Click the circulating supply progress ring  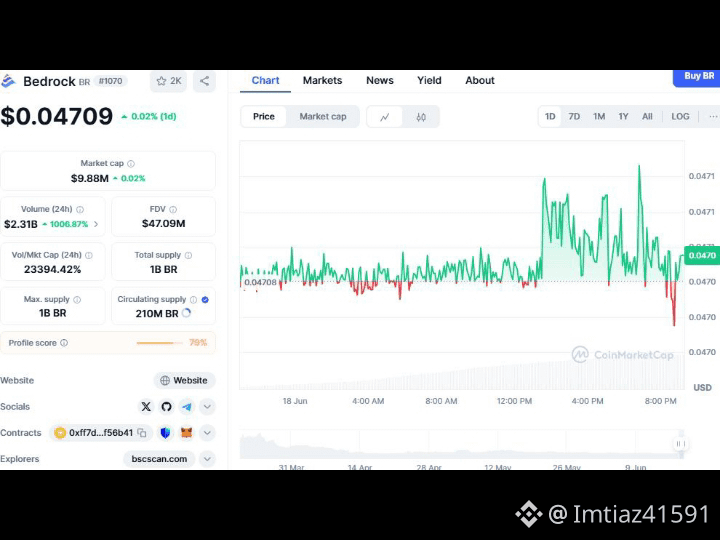(x=186, y=313)
